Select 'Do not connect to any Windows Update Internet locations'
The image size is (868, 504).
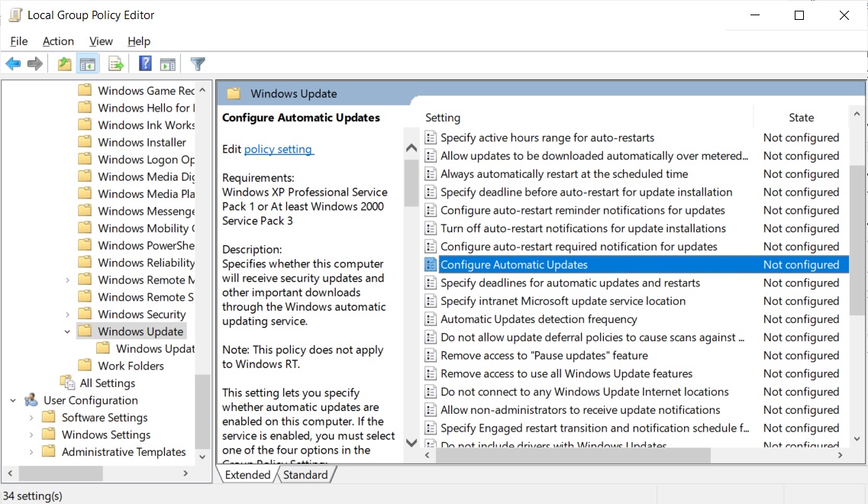585,392
